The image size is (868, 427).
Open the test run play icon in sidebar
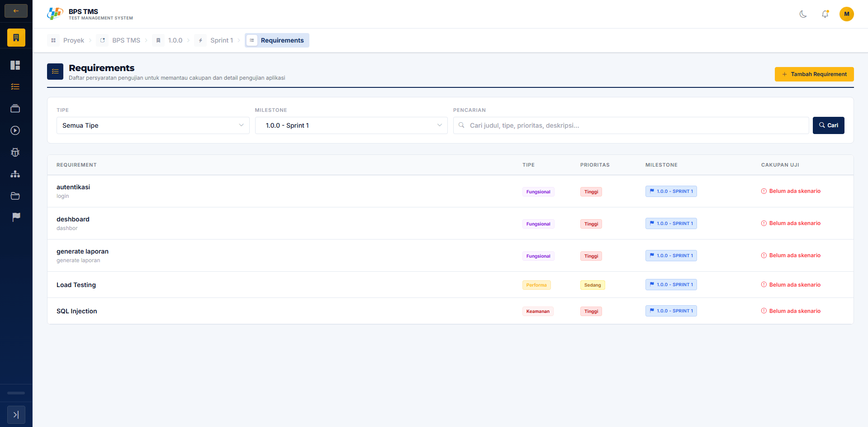point(15,130)
